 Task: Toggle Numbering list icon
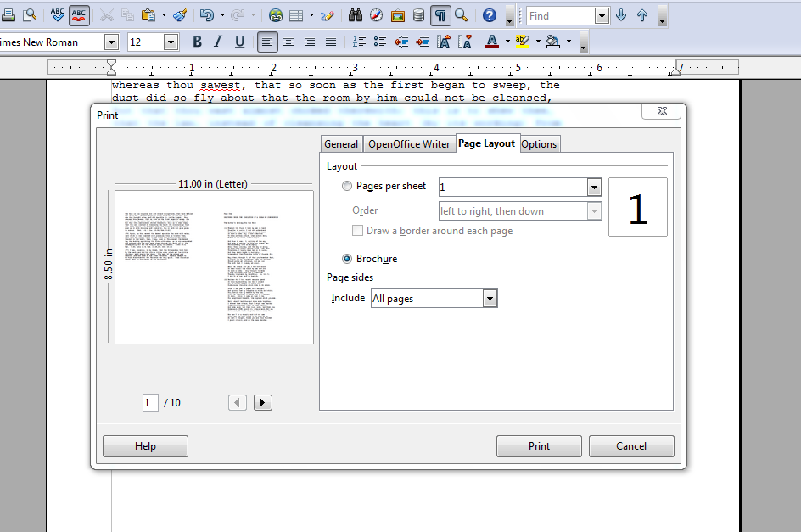point(359,42)
